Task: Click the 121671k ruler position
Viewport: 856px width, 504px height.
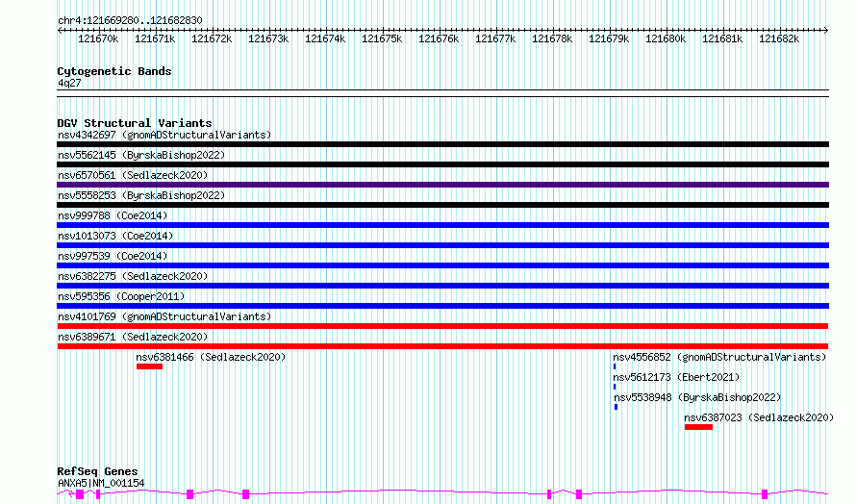Action: click(x=155, y=39)
